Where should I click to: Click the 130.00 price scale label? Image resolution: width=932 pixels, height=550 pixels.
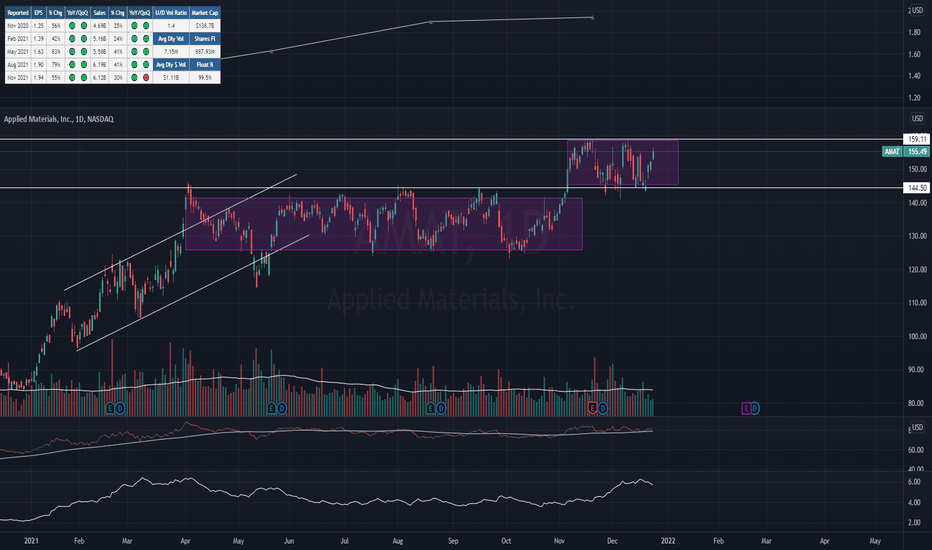(917, 236)
